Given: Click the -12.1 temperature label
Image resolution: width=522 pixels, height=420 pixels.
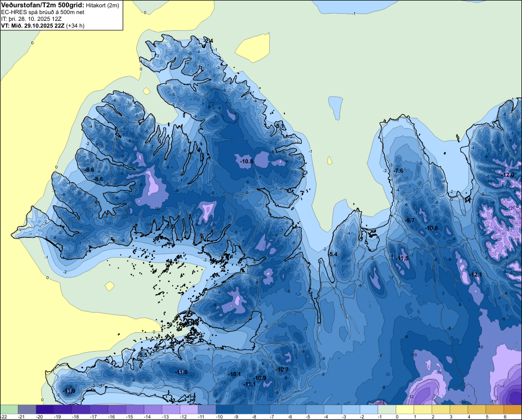Looking at the screenshot, I should click(x=476, y=274).
